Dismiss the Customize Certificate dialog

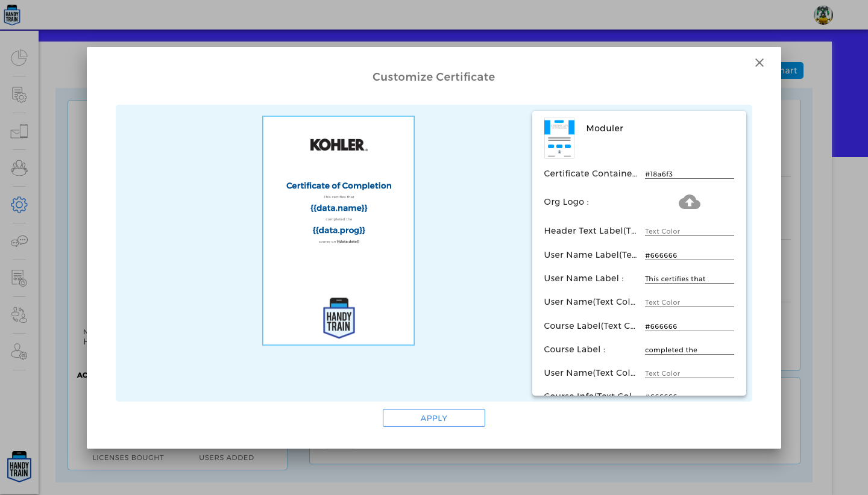tap(759, 63)
